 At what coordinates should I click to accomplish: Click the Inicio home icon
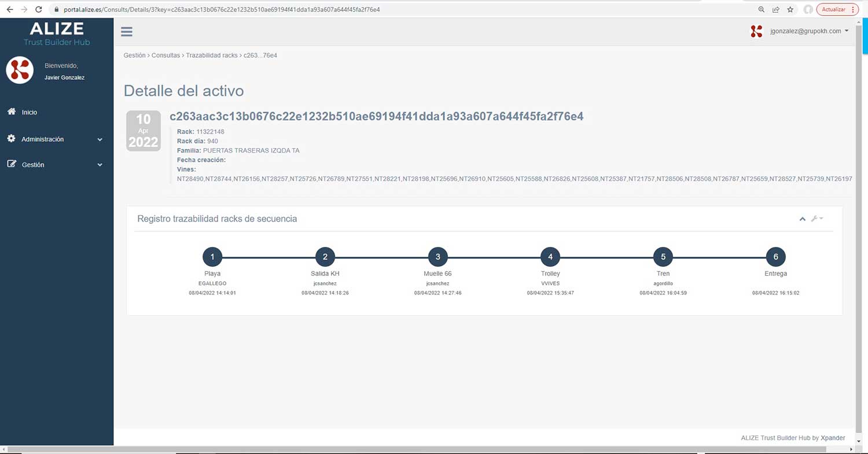pos(12,112)
